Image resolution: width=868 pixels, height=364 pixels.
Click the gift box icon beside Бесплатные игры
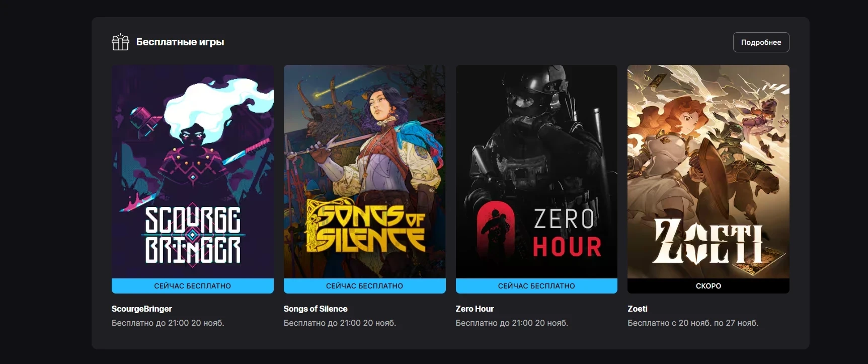tap(120, 42)
